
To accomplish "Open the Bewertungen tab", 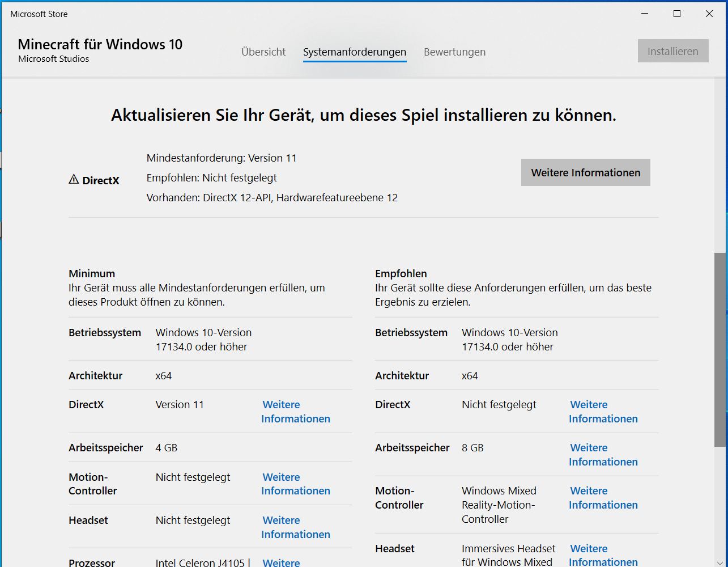I will click(454, 52).
